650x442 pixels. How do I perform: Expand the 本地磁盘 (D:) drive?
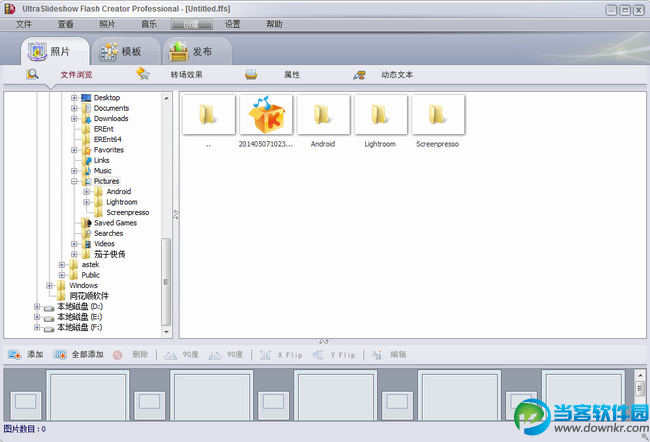click(x=37, y=307)
